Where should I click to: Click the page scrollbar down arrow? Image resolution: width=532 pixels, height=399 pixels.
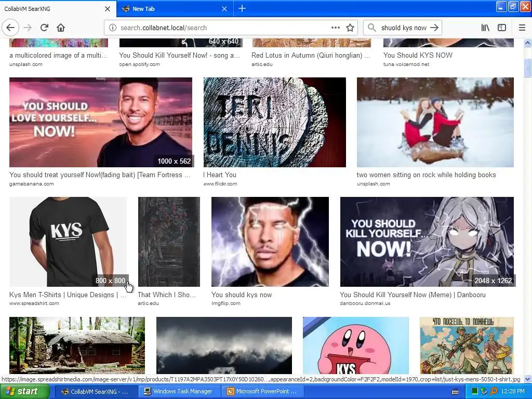527,379
